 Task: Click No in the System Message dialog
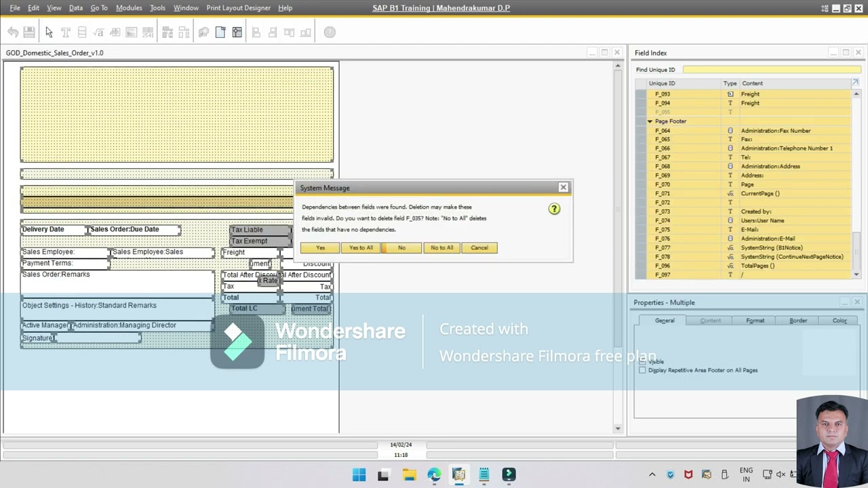click(401, 247)
